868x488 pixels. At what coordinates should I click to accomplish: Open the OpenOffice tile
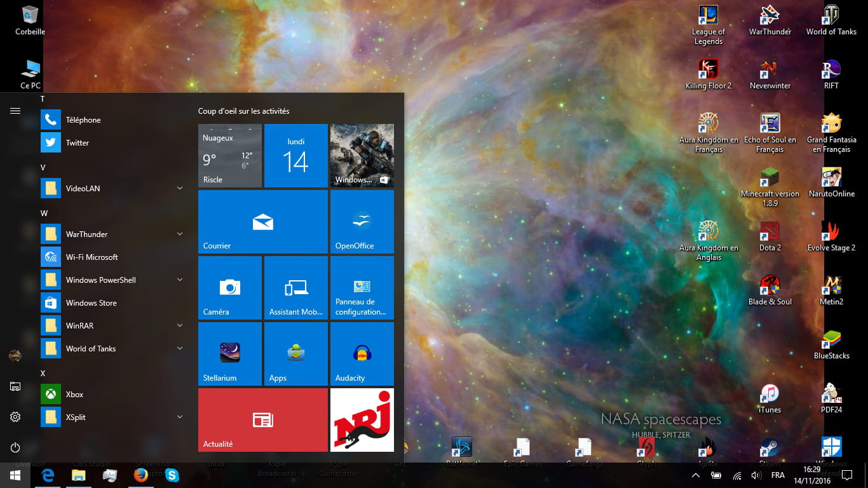coord(362,222)
